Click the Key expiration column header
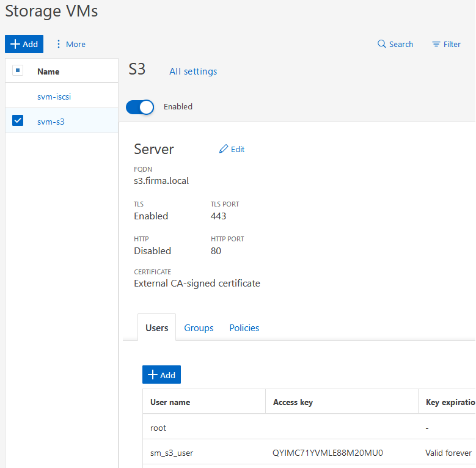 [447, 402]
